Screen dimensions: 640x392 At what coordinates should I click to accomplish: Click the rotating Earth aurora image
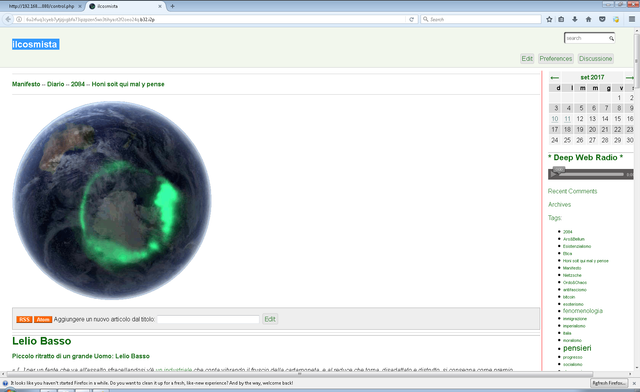(112, 200)
